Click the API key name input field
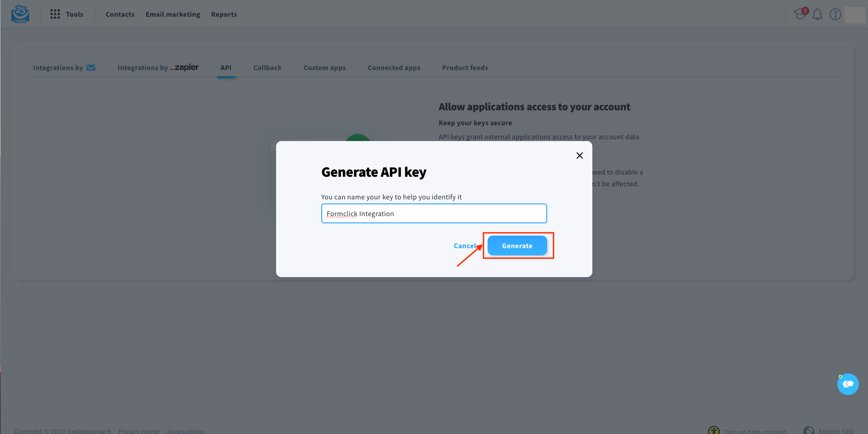The image size is (868, 434). [x=434, y=213]
